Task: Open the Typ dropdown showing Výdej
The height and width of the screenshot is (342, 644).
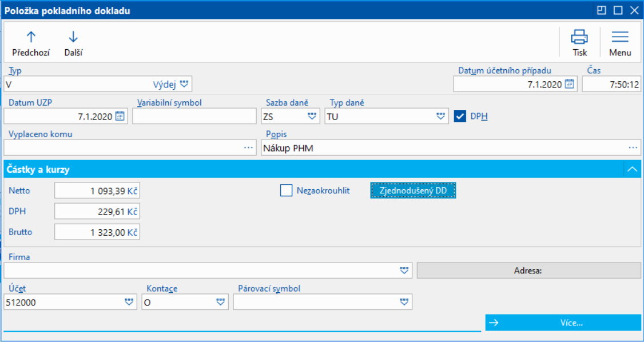Action: point(184,84)
